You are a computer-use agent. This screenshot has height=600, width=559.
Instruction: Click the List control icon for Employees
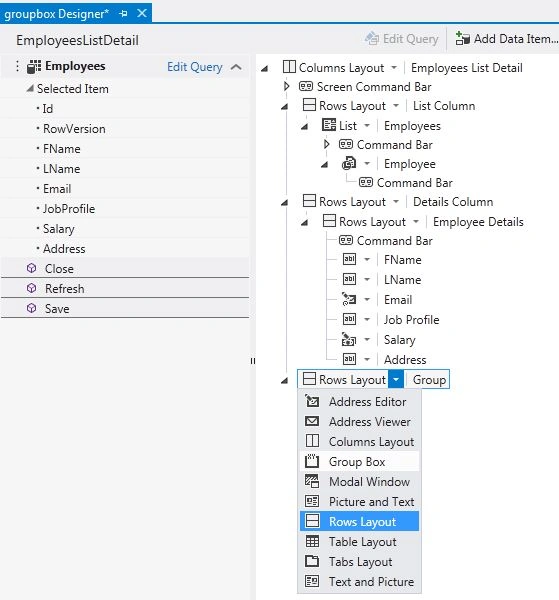coord(329,125)
